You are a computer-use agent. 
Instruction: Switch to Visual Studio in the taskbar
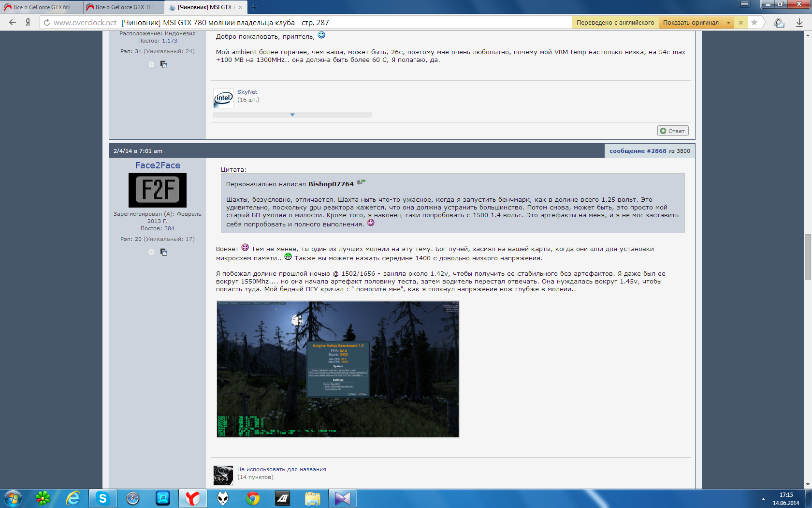tap(343, 498)
